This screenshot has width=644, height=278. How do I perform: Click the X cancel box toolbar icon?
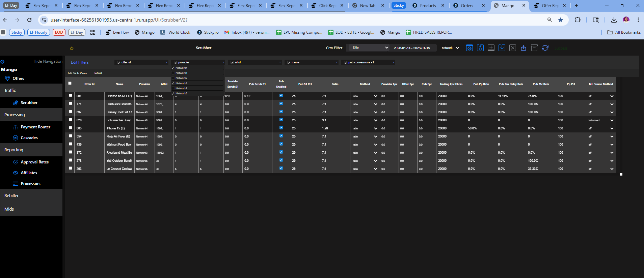click(512, 48)
